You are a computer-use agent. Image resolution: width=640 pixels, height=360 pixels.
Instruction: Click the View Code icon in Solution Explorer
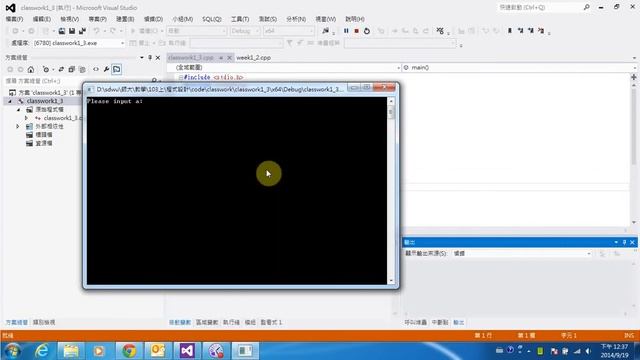point(96,69)
